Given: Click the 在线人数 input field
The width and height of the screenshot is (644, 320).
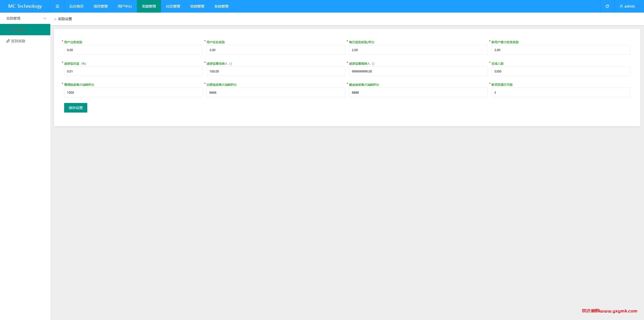Looking at the screenshot, I should click(x=561, y=71).
